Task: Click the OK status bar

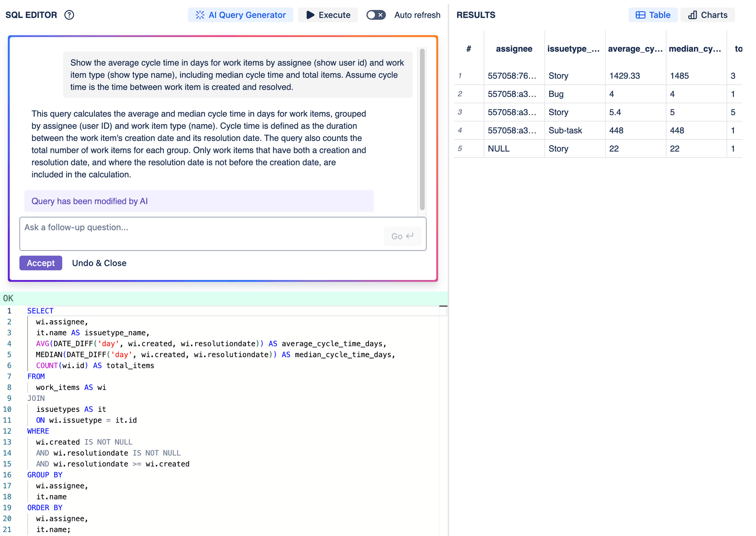Action: coord(224,298)
